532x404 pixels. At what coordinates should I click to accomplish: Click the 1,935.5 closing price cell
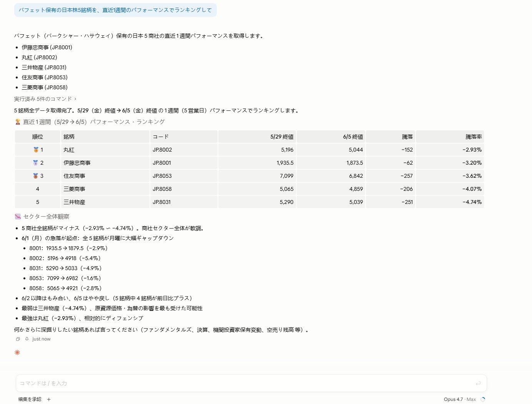point(257,163)
